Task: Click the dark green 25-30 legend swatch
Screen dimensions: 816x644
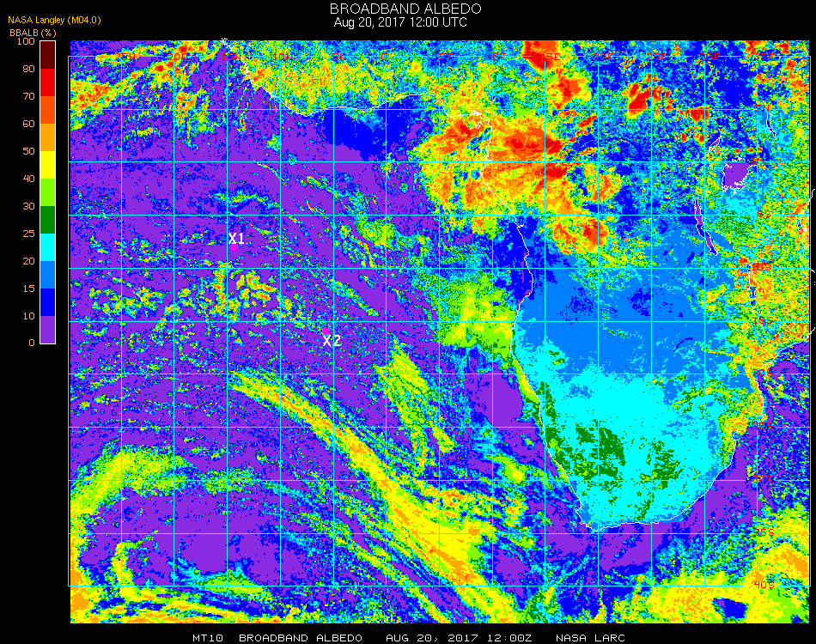Action: coord(47,220)
